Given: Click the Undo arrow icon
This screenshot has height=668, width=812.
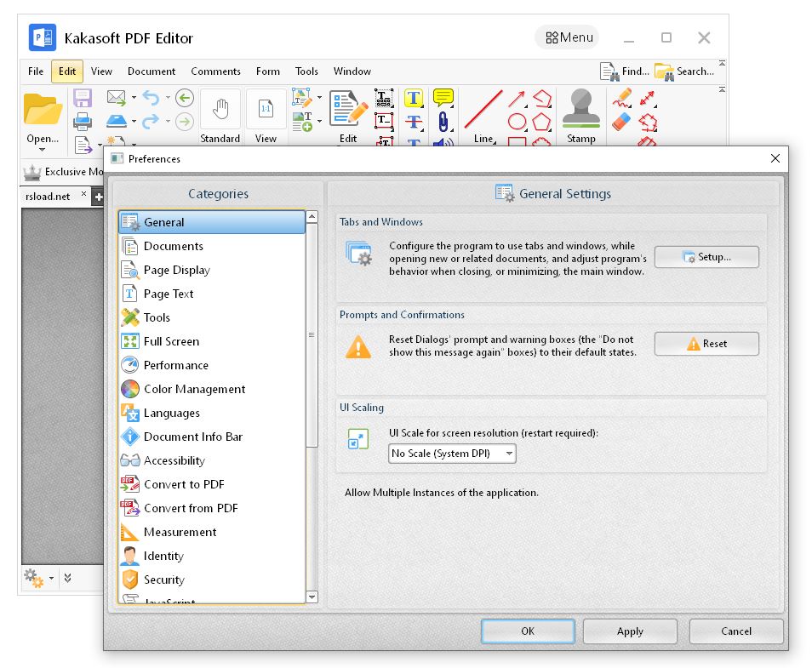Looking at the screenshot, I should (152, 98).
